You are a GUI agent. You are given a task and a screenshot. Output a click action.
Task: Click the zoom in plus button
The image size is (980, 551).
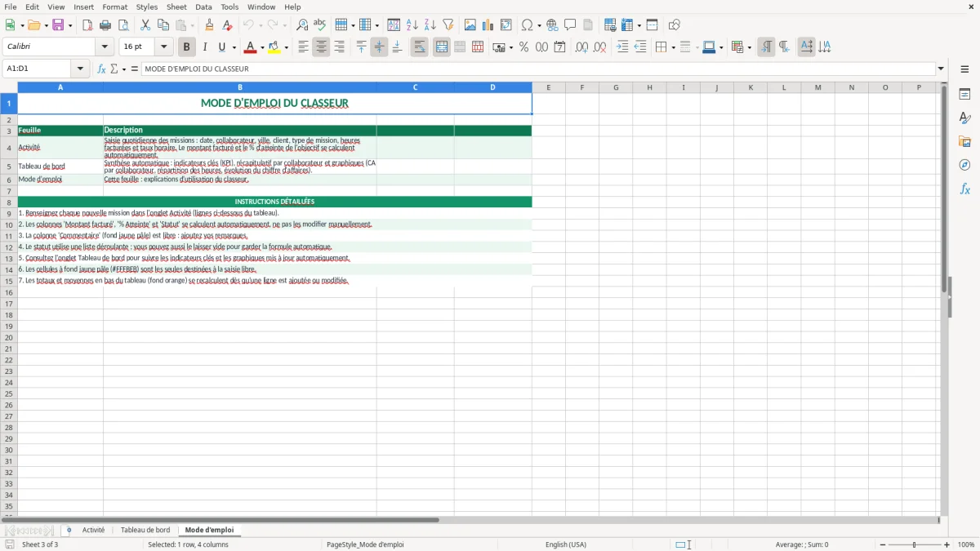coord(947,544)
